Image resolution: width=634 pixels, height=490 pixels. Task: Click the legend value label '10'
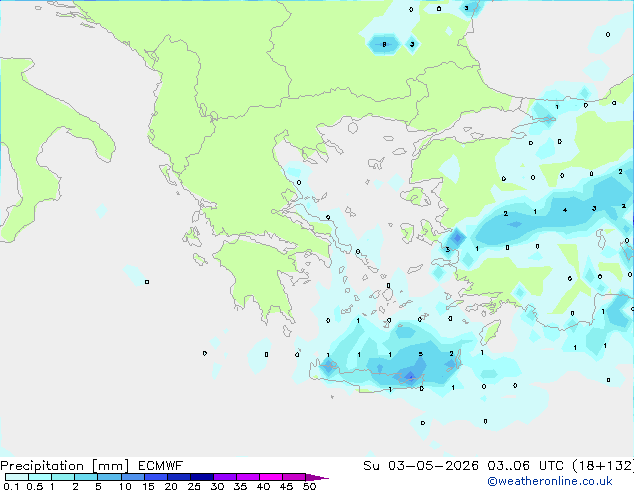(125, 486)
